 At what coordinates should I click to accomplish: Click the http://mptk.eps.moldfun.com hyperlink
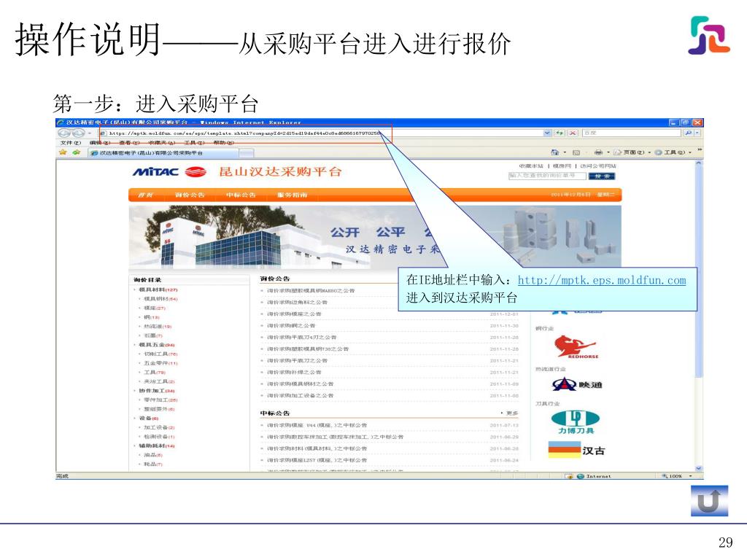602,280
